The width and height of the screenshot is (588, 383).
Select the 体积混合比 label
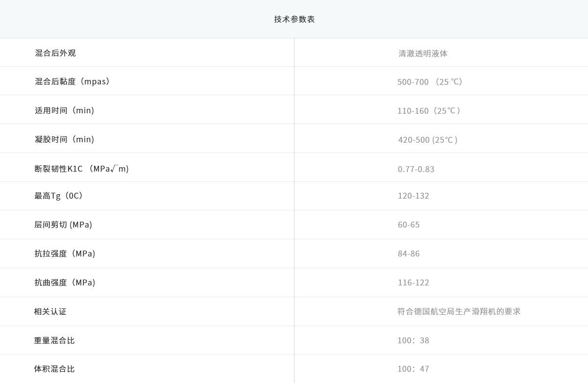tap(54, 369)
